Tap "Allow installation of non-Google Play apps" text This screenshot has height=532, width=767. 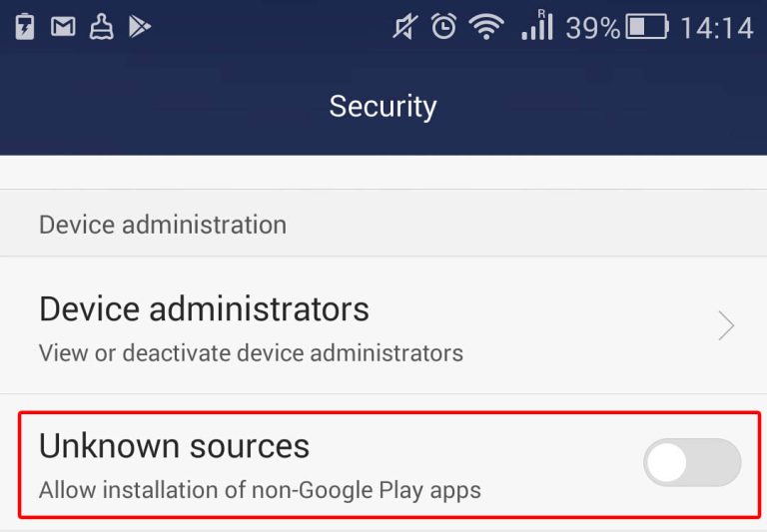[x=260, y=490]
